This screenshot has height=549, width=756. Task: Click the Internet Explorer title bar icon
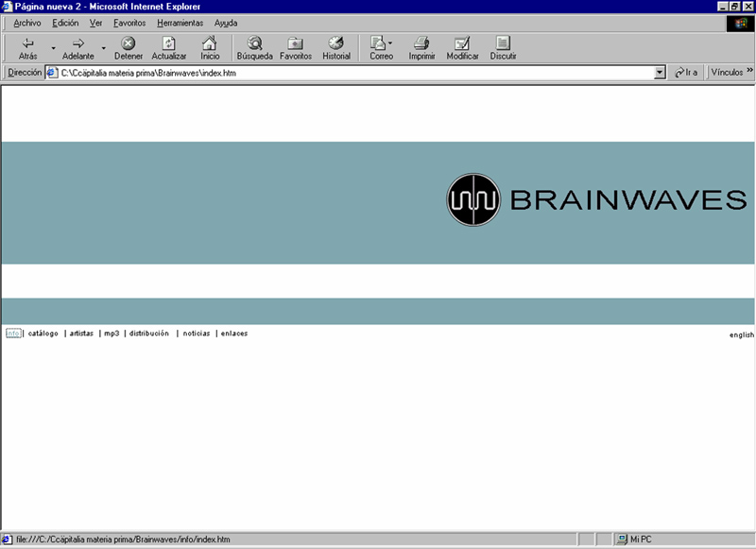coord(8,7)
